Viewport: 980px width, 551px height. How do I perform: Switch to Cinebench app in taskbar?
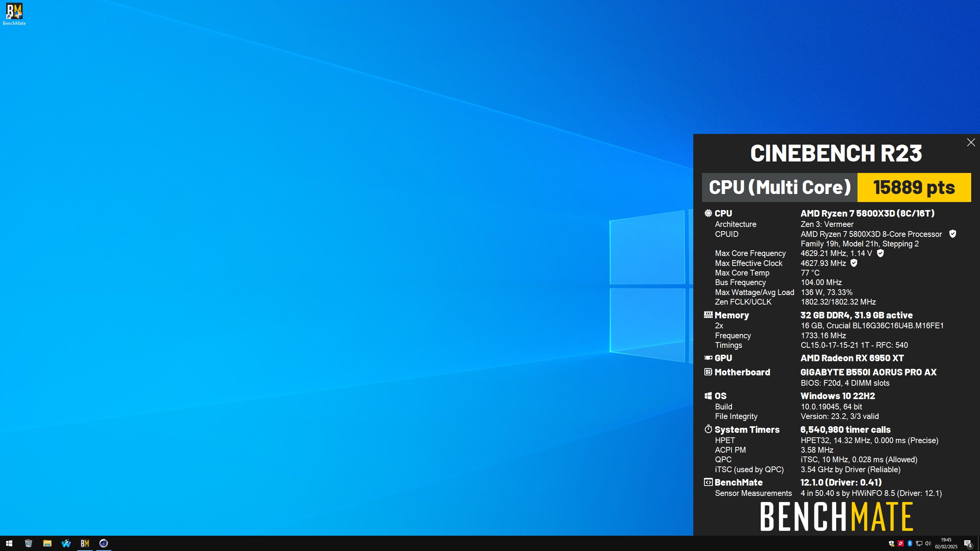(x=104, y=543)
